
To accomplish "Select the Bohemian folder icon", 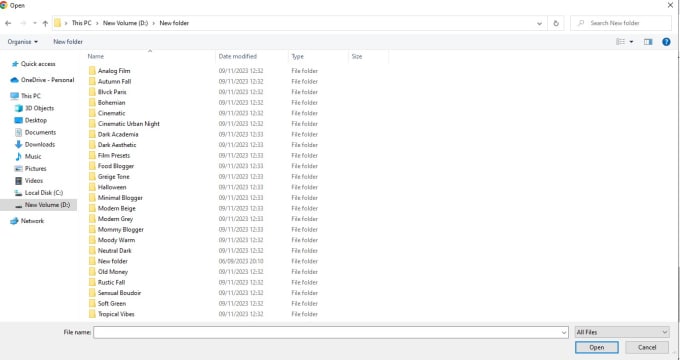I will pyautogui.click(x=92, y=102).
